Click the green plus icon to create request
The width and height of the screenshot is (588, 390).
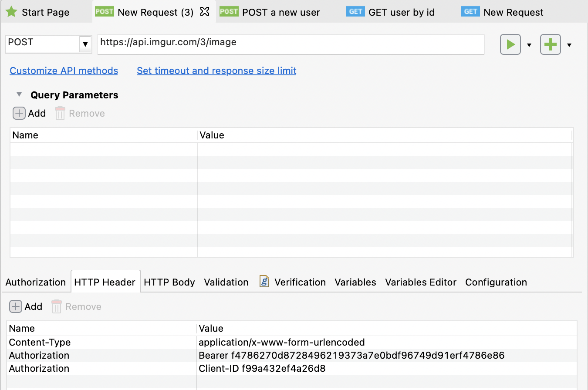point(550,44)
